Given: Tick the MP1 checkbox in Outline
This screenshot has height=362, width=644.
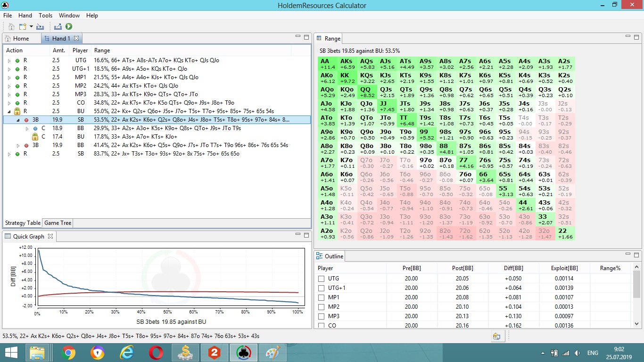Looking at the screenshot, I should 322,297.
